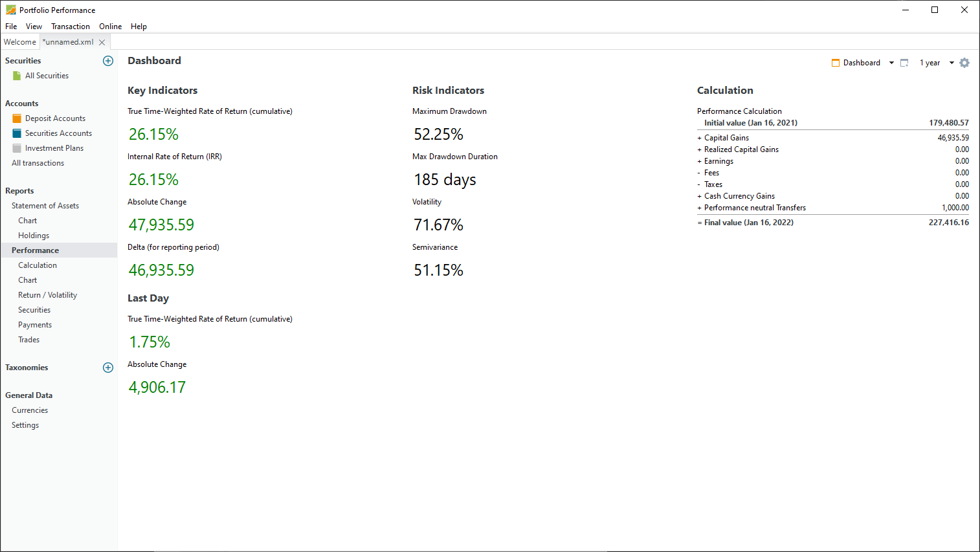
Task: Click the Portfolio Performance app icon
Action: 11,10
